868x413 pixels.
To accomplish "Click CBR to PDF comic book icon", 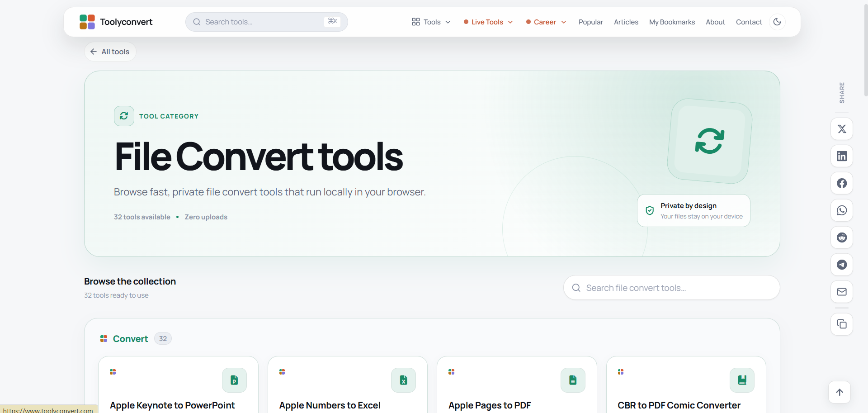I will pyautogui.click(x=742, y=380).
